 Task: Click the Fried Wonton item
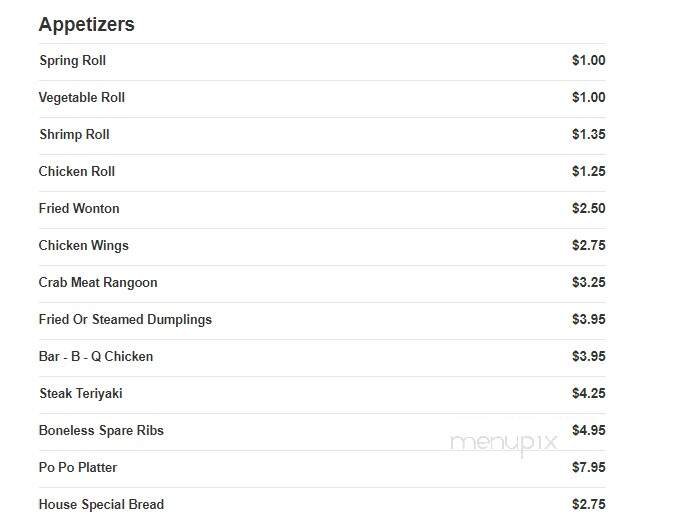[x=79, y=209]
